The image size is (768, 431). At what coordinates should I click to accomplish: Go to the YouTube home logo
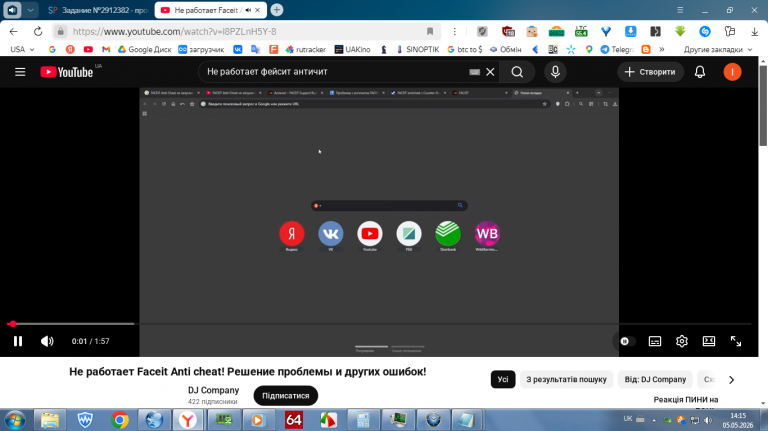click(67, 72)
